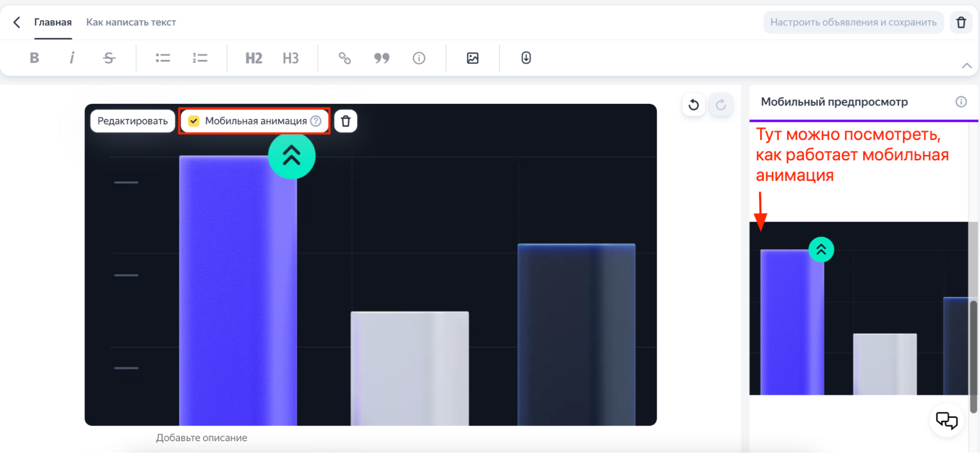Insert an info callout block

(x=419, y=58)
